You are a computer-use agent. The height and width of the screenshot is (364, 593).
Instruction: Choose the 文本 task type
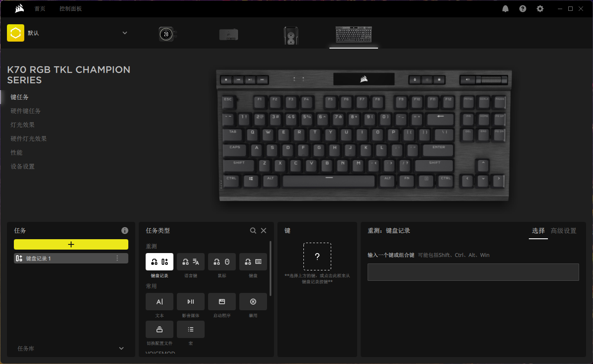pyautogui.click(x=160, y=302)
